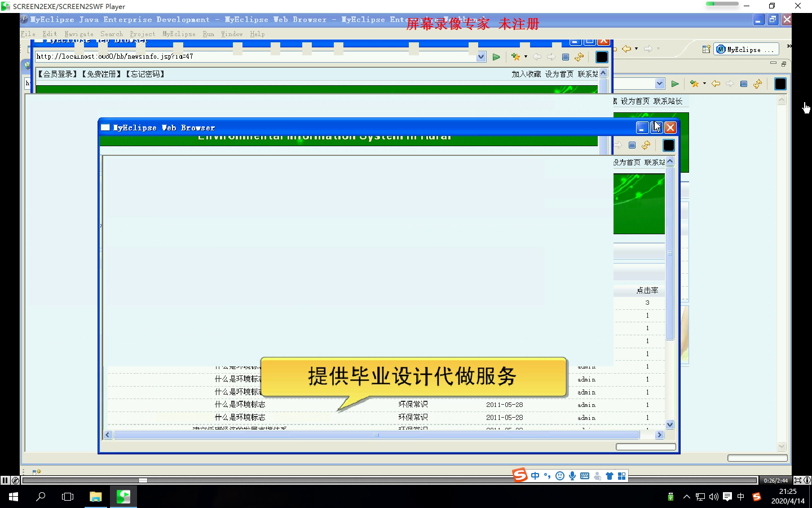Click the 会员登录 link

pyautogui.click(x=58, y=74)
